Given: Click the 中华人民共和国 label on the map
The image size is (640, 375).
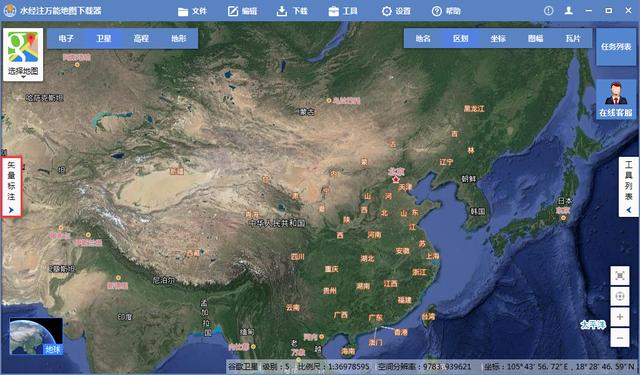Looking at the screenshot, I should (x=277, y=223).
